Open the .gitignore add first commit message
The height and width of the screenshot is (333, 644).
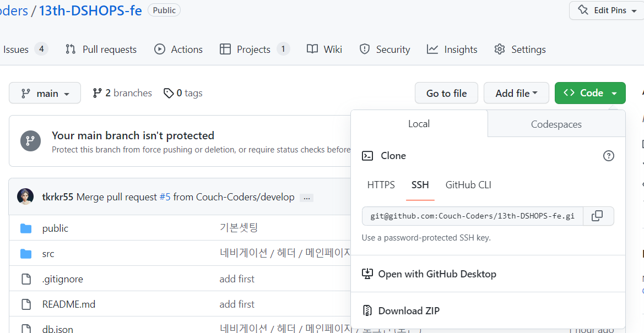click(237, 279)
